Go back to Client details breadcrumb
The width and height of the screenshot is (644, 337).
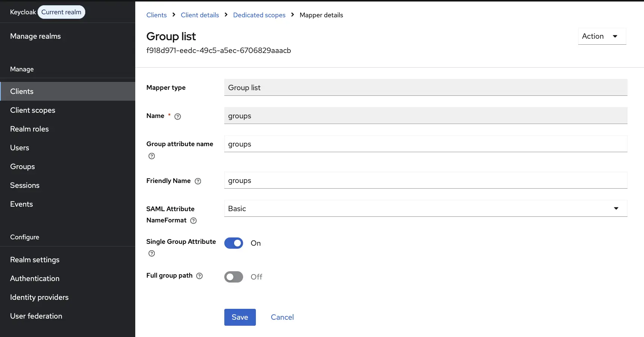[x=200, y=15]
